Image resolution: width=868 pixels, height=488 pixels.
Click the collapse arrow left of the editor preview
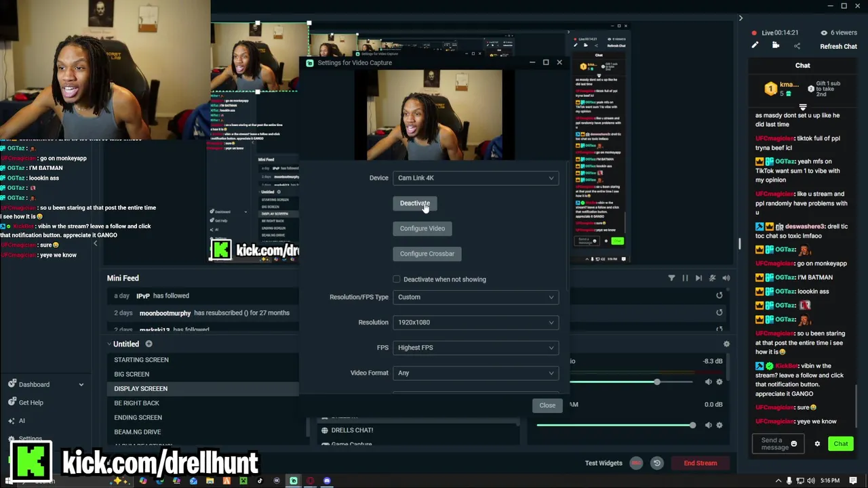tap(95, 243)
